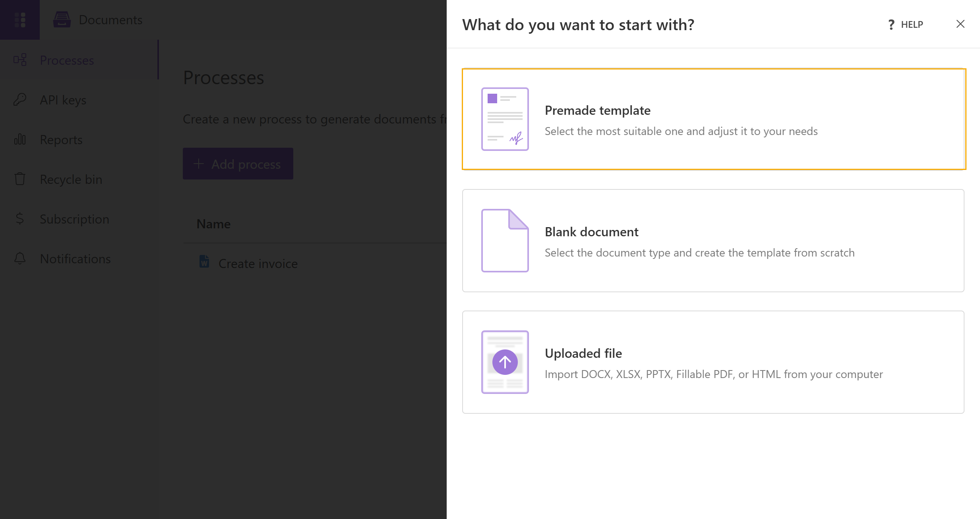
Task: Click the API keys key icon
Action: click(x=20, y=100)
